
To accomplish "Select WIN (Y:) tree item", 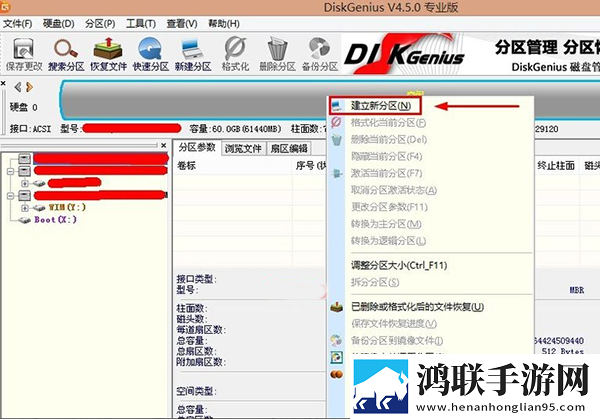I will coord(67,208).
